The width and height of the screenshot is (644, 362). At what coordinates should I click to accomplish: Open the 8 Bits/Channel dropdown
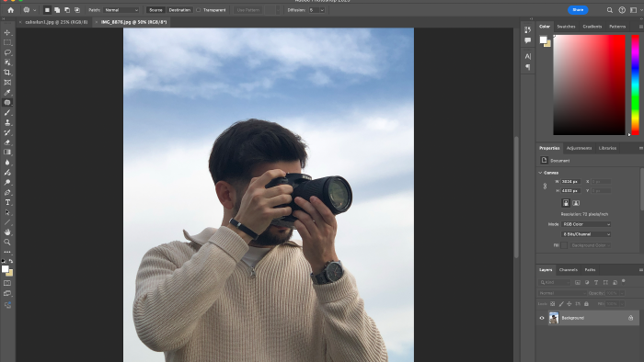coord(586,234)
